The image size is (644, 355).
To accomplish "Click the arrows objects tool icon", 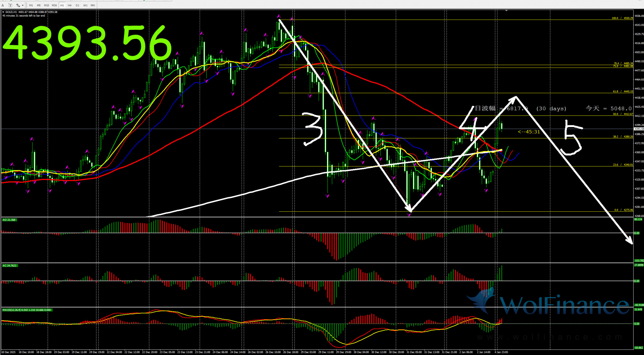I will pos(18,5).
